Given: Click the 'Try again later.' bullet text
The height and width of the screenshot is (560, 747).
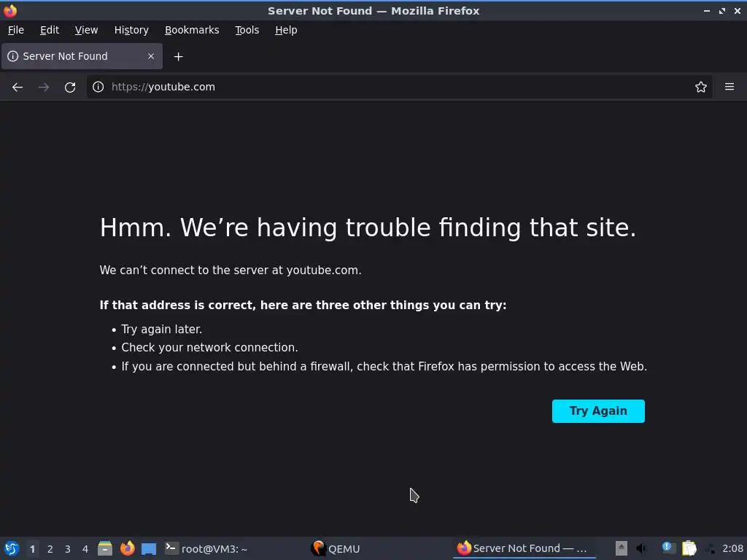Looking at the screenshot, I should [x=161, y=329].
